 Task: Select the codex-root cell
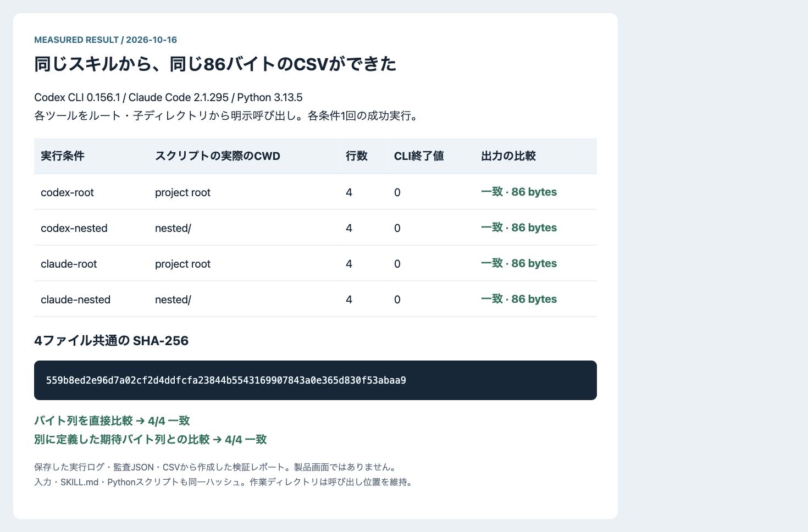coord(67,192)
